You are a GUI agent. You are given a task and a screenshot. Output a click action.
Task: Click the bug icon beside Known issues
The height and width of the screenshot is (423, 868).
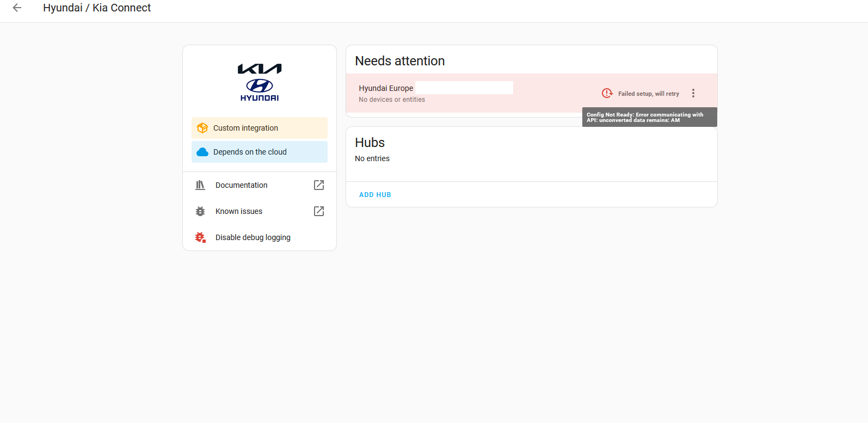coord(200,211)
